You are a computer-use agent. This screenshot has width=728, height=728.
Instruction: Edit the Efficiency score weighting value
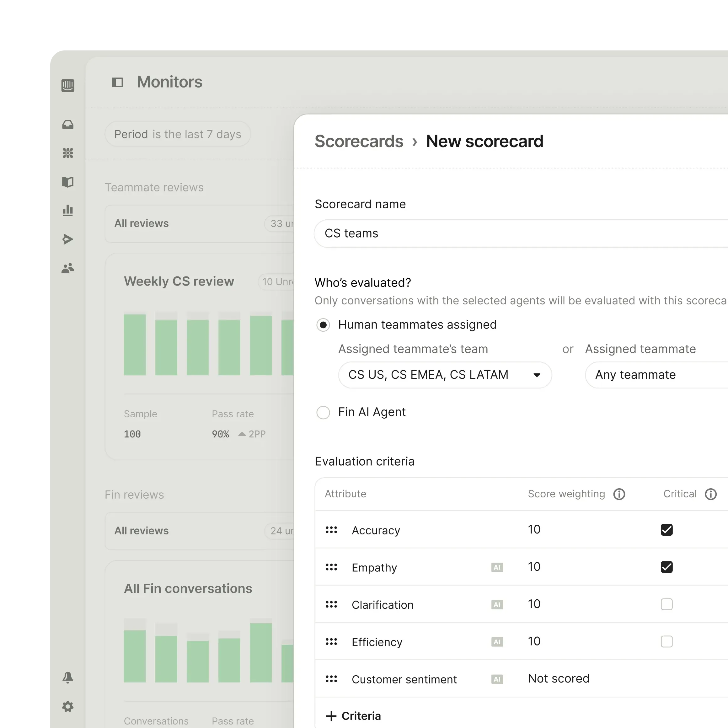point(534,641)
